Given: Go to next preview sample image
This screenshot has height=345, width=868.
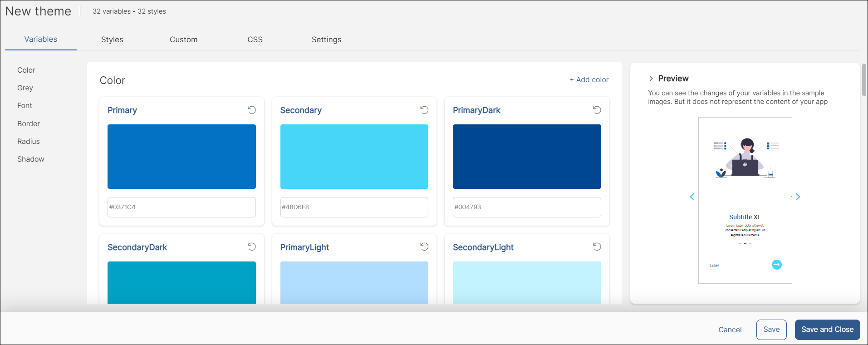Looking at the screenshot, I should tap(798, 197).
